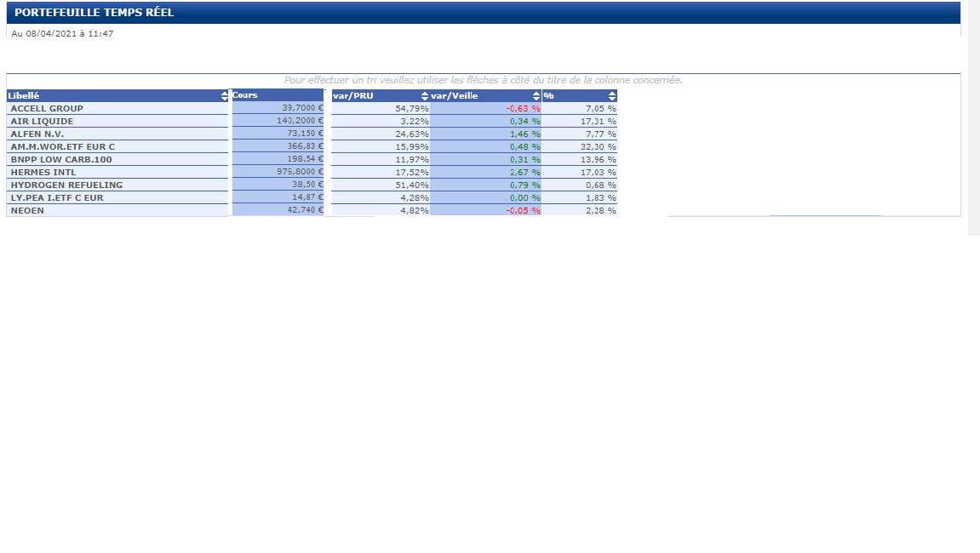Click the green 2,67 % variation
Screen dimensions: 980x553
(x=525, y=172)
